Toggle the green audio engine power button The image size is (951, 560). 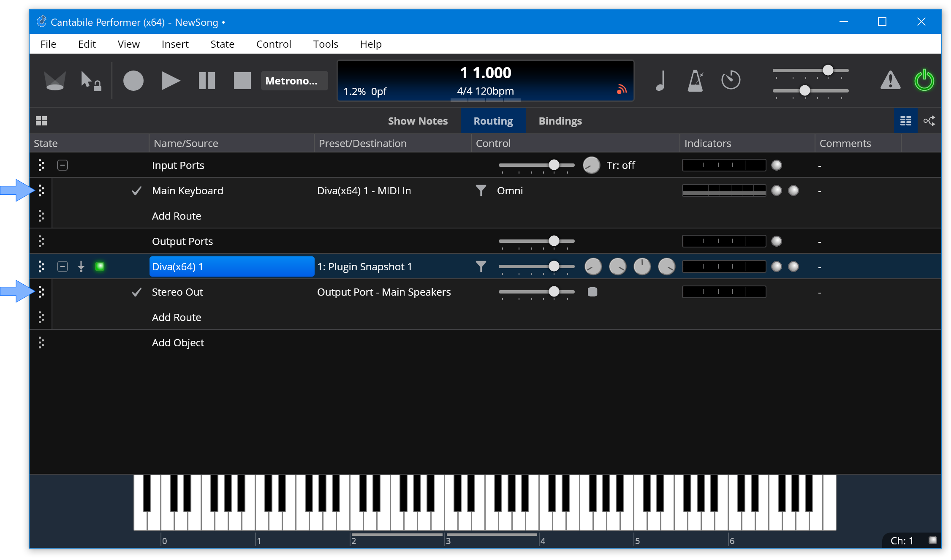924,80
